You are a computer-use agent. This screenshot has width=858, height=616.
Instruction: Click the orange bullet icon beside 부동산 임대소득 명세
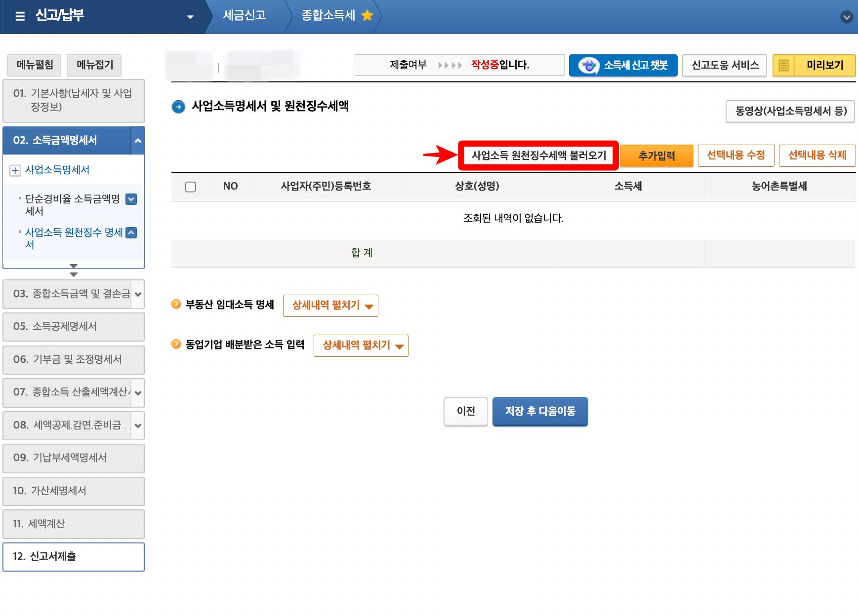click(176, 305)
